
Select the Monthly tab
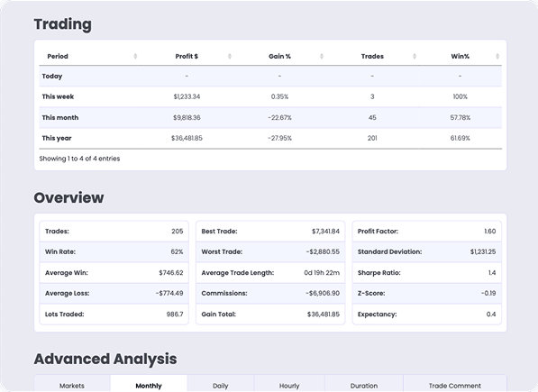point(149,386)
